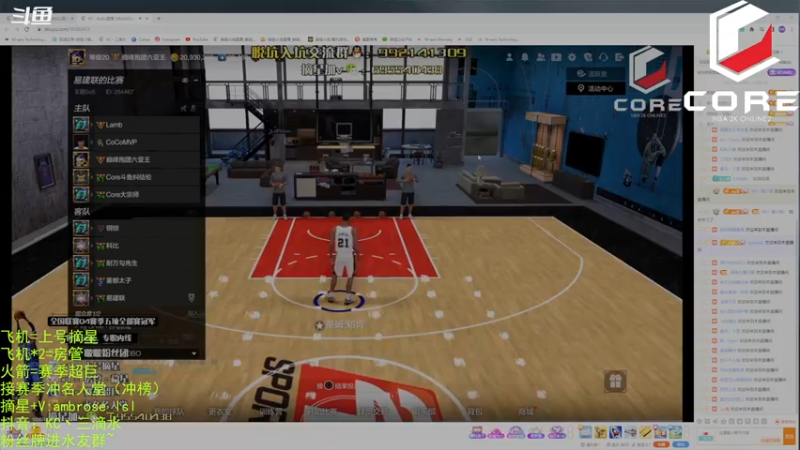Expand the Lamb player row arrow
800x450 pixels.
pyautogui.click(x=92, y=124)
